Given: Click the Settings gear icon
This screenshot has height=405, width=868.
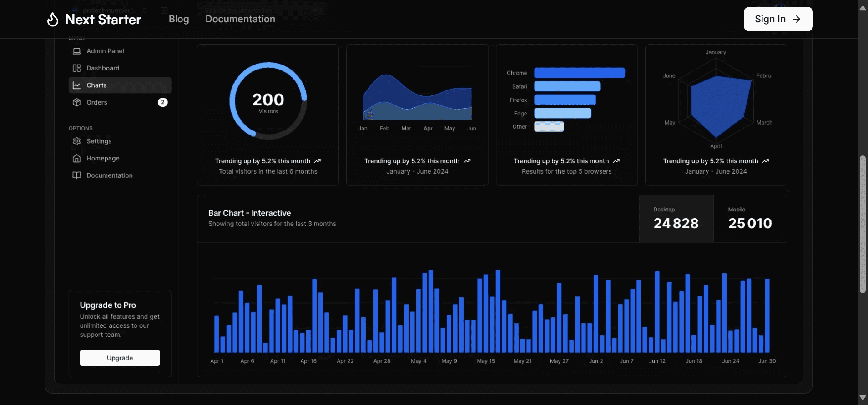Looking at the screenshot, I should point(77,141).
